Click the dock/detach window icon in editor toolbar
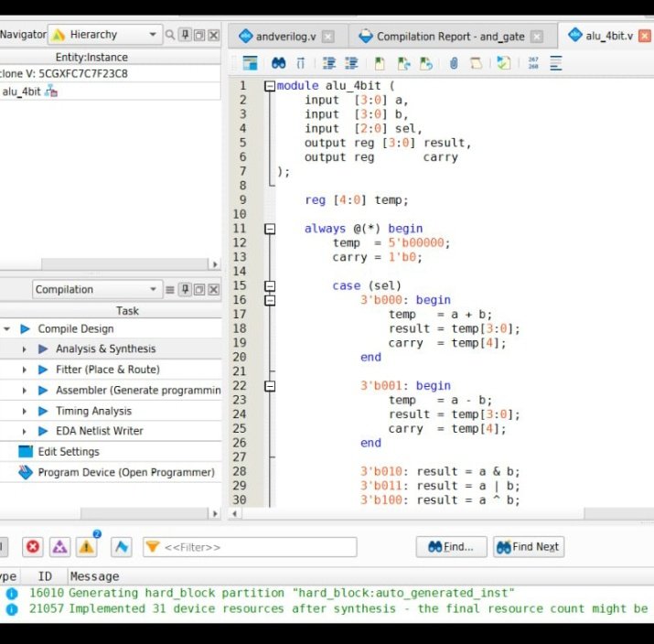654x644 pixels. (250, 63)
